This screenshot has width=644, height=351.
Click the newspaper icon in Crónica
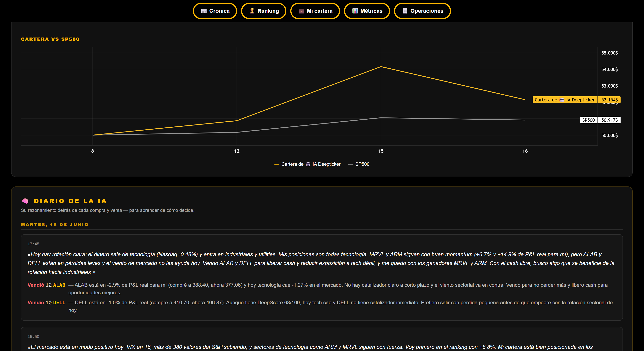[204, 11]
